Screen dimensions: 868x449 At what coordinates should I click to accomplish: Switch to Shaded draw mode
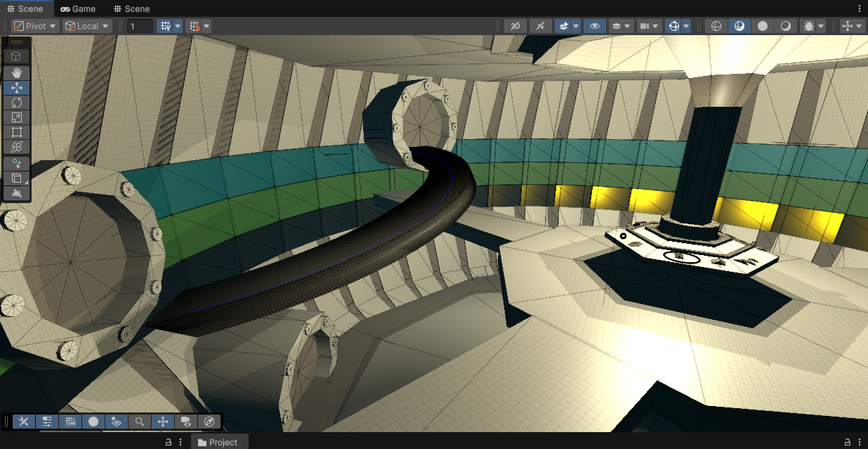point(763,26)
